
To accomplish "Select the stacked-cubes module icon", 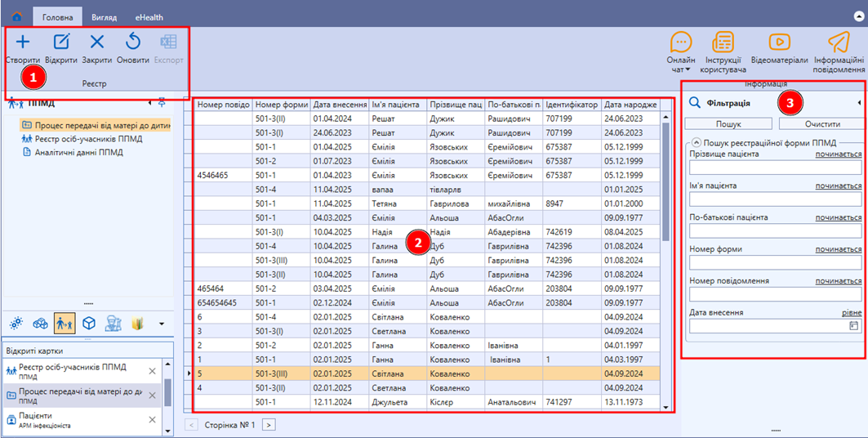I will (x=40, y=323).
